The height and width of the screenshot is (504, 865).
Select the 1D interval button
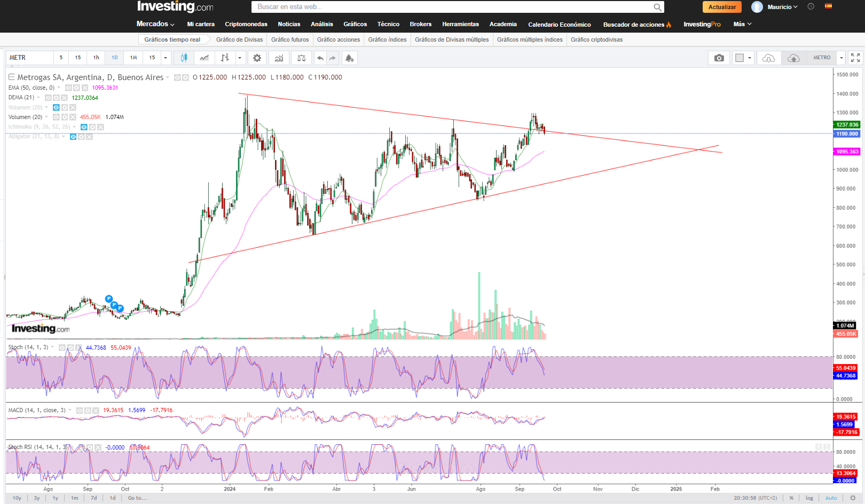pyautogui.click(x=115, y=58)
